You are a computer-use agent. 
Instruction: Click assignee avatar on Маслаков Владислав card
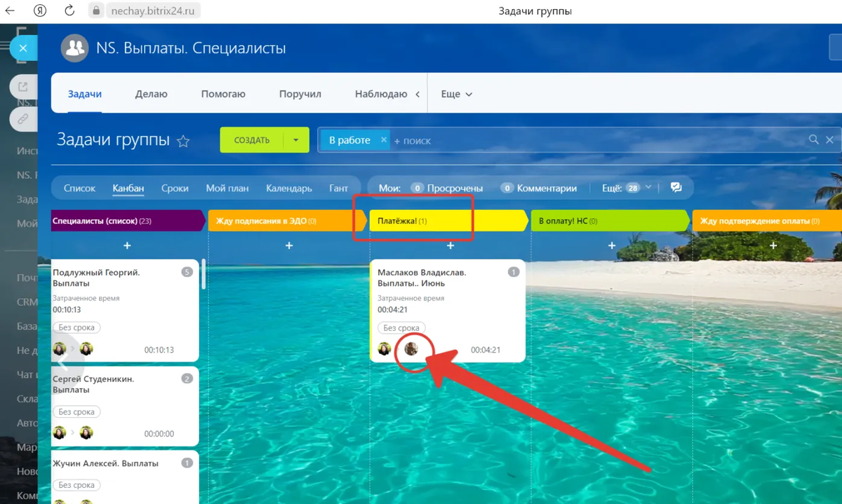pyautogui.click(x=411, y=349)
